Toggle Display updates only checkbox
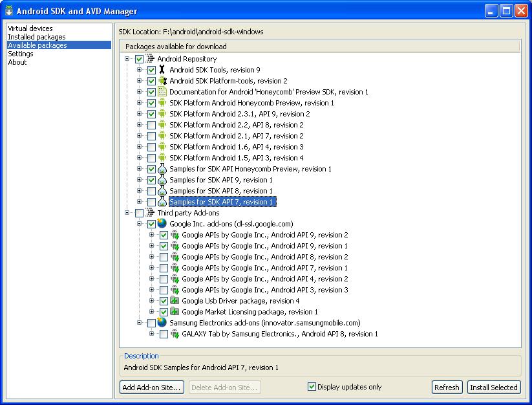Viewport: 532px width, 405px height. pyautogui.click(x=312, y=387)
